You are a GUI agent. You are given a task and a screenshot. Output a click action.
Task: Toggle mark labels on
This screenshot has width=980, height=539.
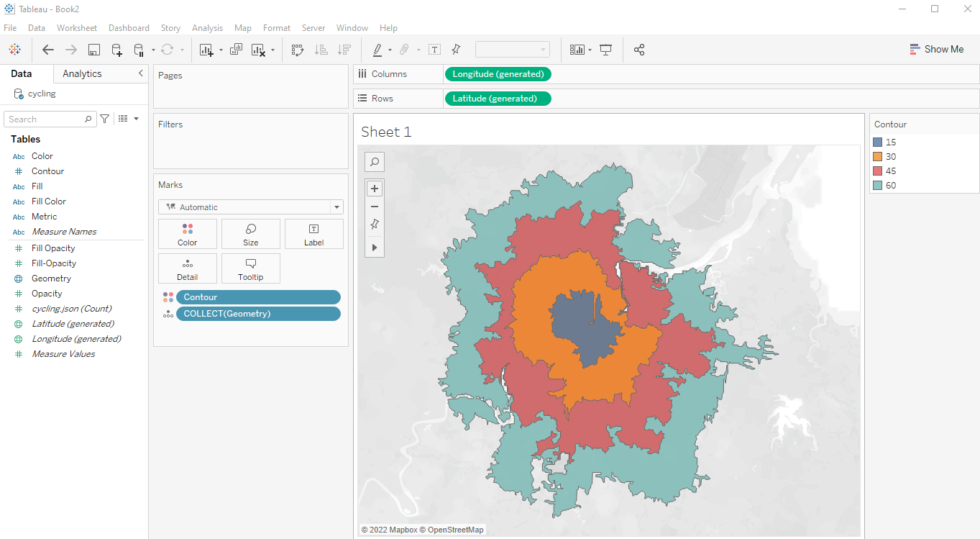[x=434, y=49]
